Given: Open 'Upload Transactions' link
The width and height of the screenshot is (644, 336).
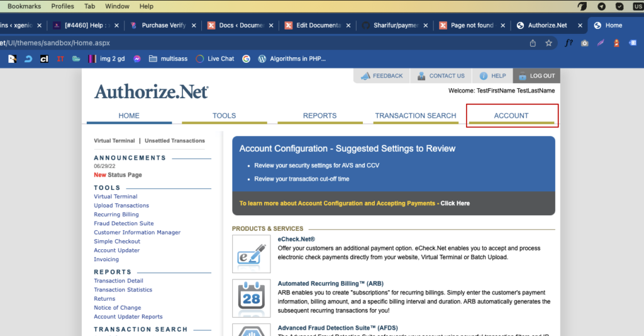Looking at the screenshot, I should [x=121, y=205].
